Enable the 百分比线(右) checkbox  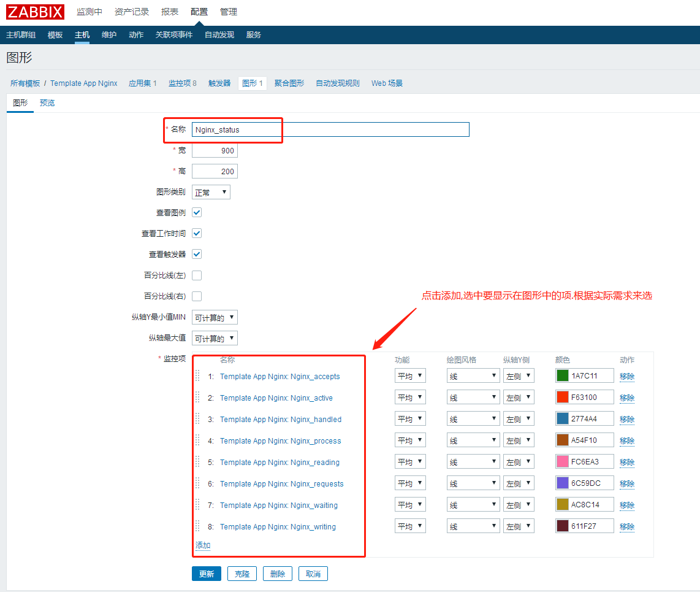(x=197, y=296)
